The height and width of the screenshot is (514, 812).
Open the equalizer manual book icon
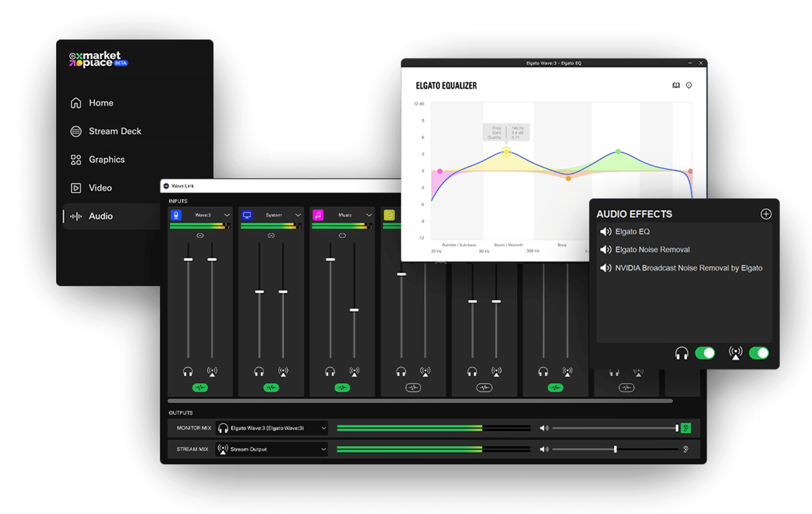[x=676, y=85]
